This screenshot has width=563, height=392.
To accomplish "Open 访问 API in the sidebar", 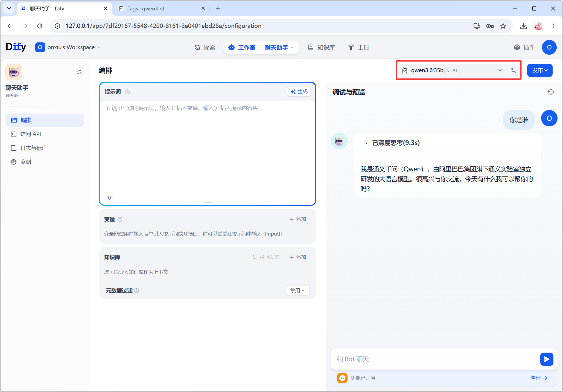I will click(45, 134).
